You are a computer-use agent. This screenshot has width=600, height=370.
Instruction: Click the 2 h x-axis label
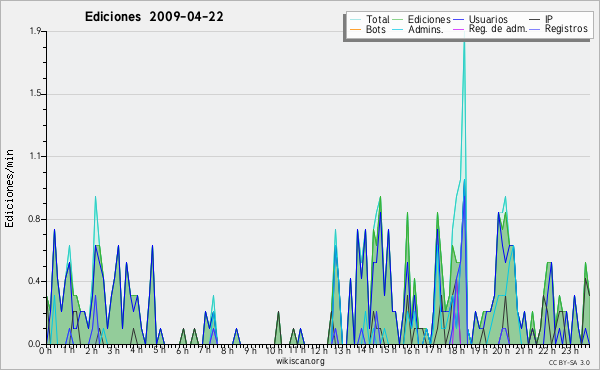91,351
